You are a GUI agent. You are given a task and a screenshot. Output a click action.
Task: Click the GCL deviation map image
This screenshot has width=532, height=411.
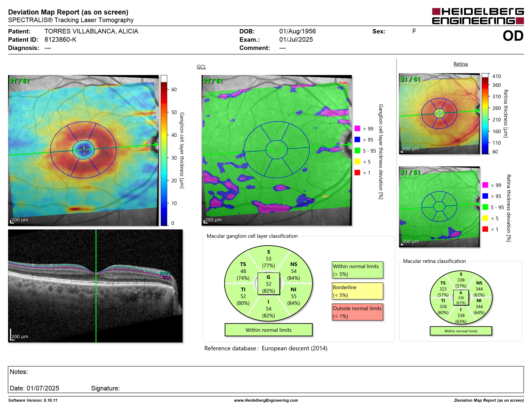click(276, 150)
